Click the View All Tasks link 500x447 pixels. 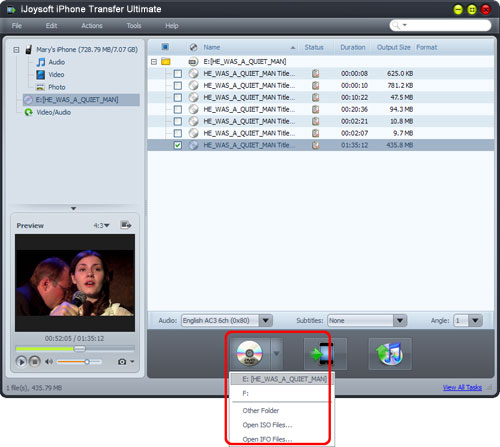(462, 387)
